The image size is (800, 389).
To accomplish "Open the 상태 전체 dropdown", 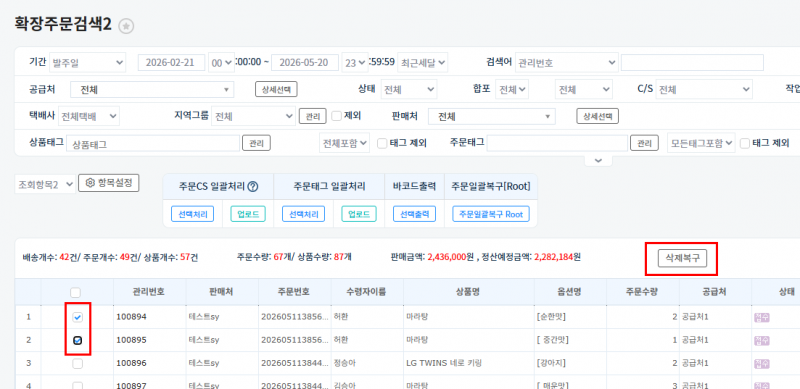I will coord(409,90).
